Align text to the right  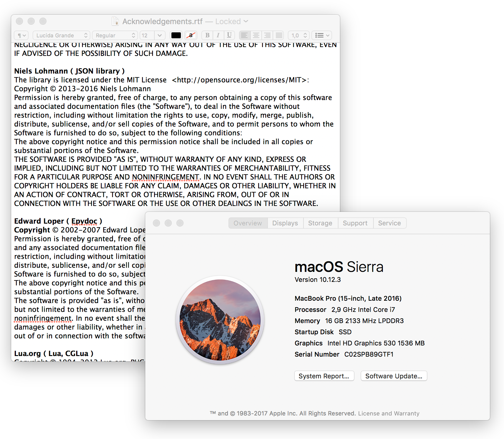pos(267,35)
